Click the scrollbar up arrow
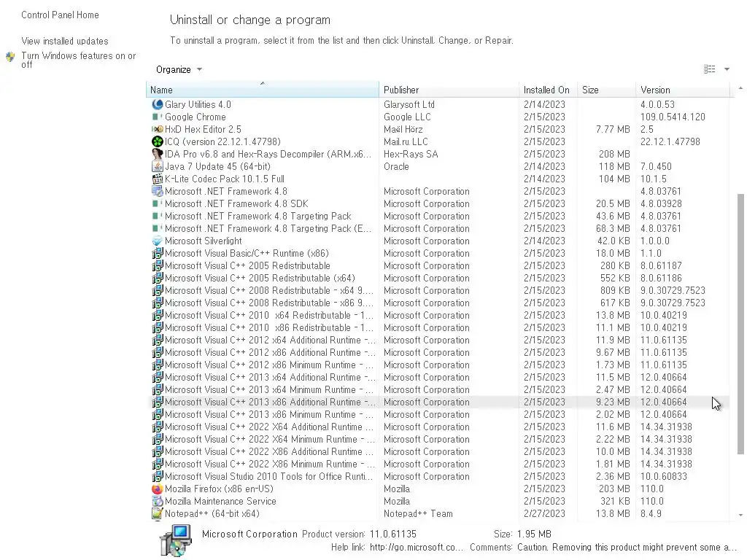747x560 pixels. click(x=740, y=88)
